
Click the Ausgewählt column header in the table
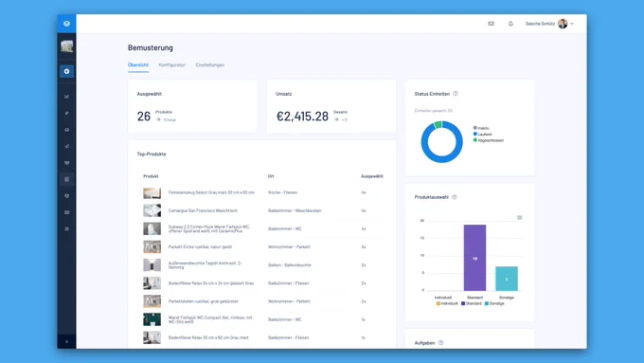pos(371,176)
